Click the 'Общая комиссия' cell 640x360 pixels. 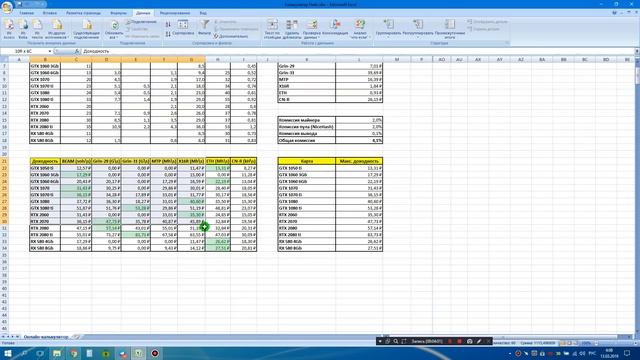[x=307, y=140]
